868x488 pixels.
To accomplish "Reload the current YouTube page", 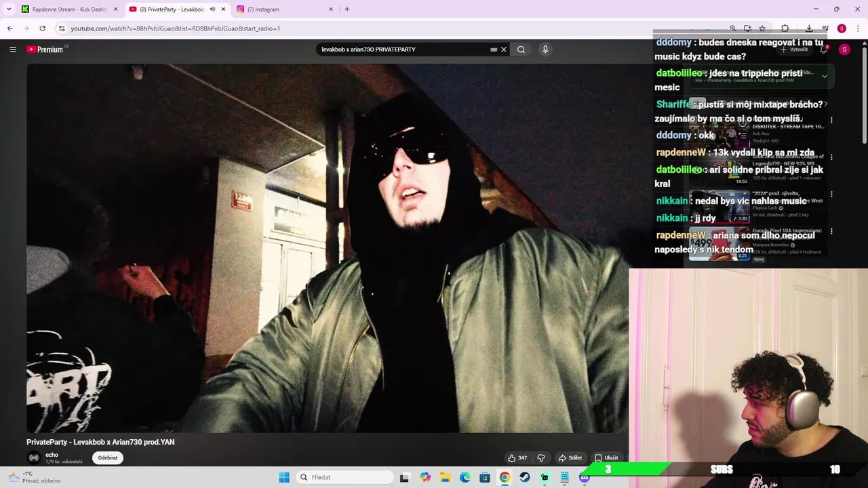I will [42, 28].
